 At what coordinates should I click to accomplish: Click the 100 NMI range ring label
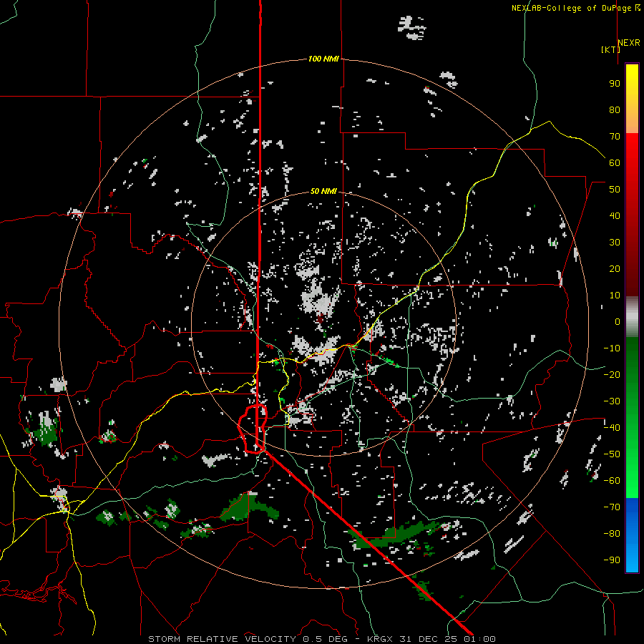[323, 59]
